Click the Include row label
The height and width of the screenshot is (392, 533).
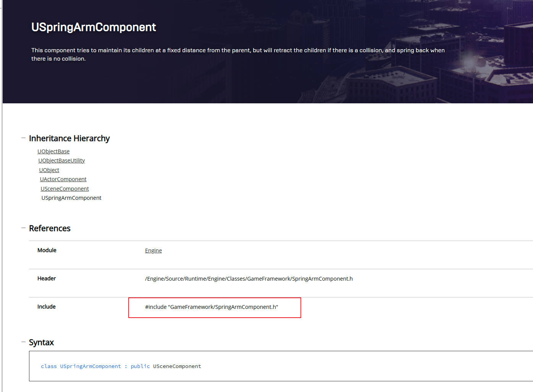pos(47,307)
